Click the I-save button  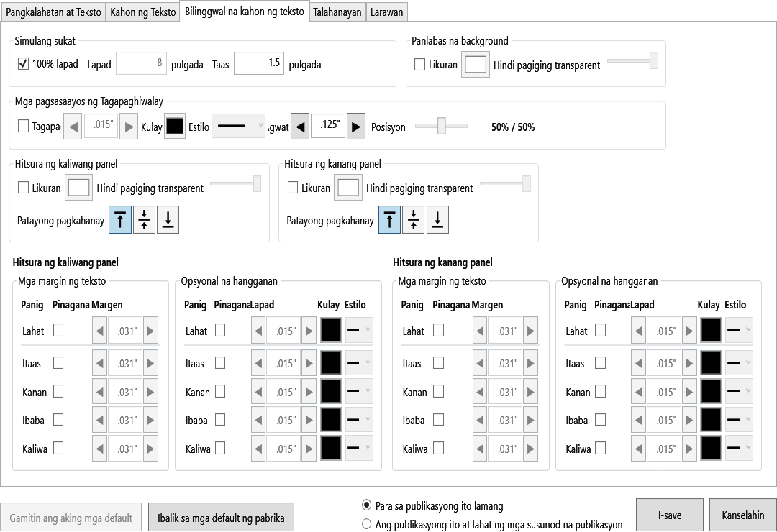pos(670,515)
